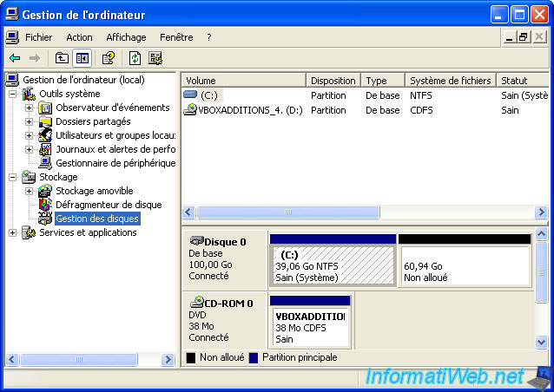
Task: Click volume list scrollbar left arrow
Action: click(188, 212)
